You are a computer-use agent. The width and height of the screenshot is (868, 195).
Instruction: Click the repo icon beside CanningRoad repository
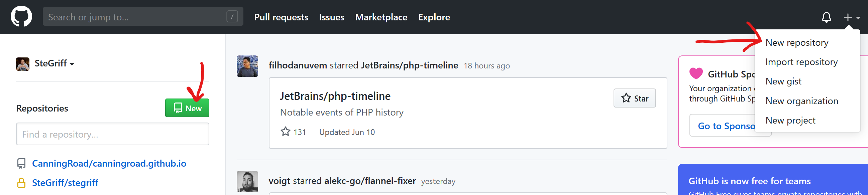click(x=21, y=163)
